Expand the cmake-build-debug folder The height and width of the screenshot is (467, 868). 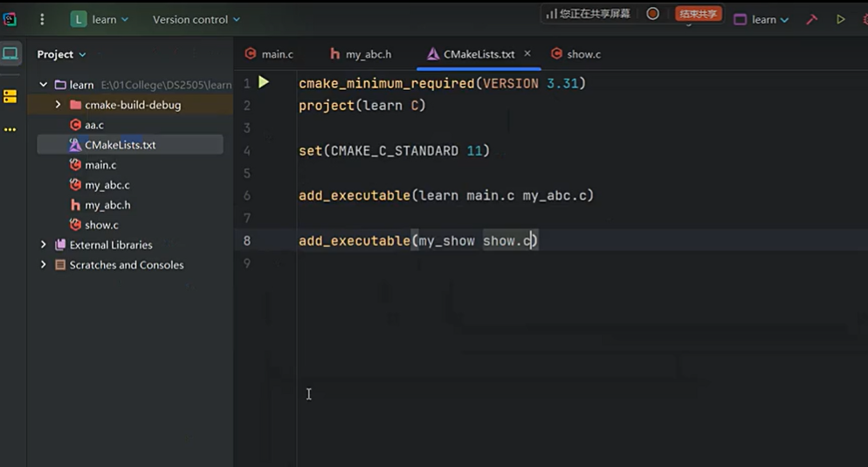pyautogui.click(x=58, y=105)
